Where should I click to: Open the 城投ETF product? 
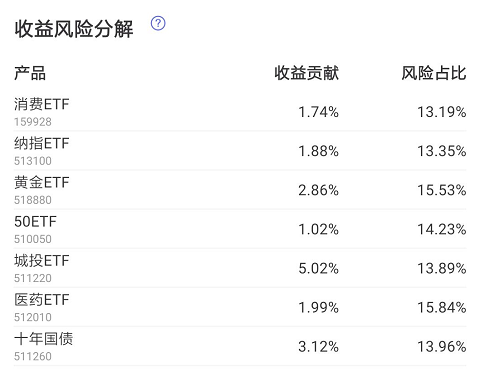click(x=240, y=268)
